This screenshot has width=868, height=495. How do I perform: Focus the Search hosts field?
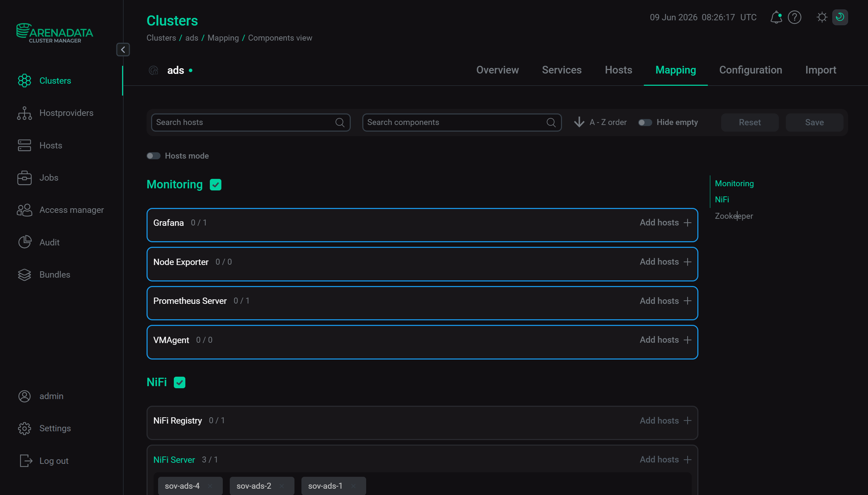(x=251, y=123)
